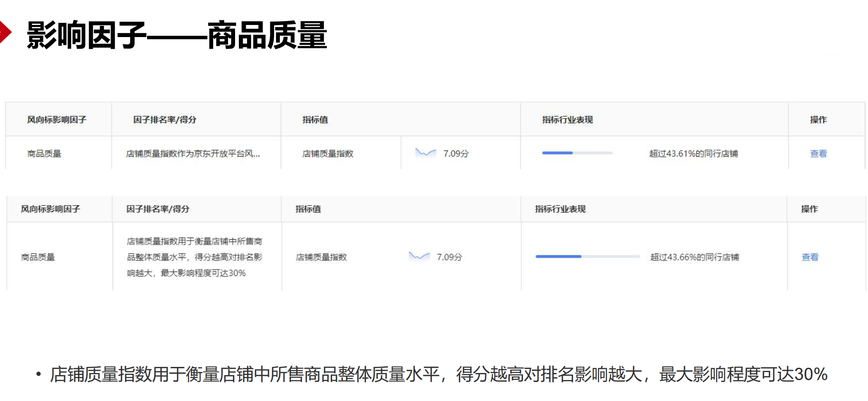Click slide title 影响因子——商品质量
Viewport: 868px width, 401px height.
click(177, 35)
